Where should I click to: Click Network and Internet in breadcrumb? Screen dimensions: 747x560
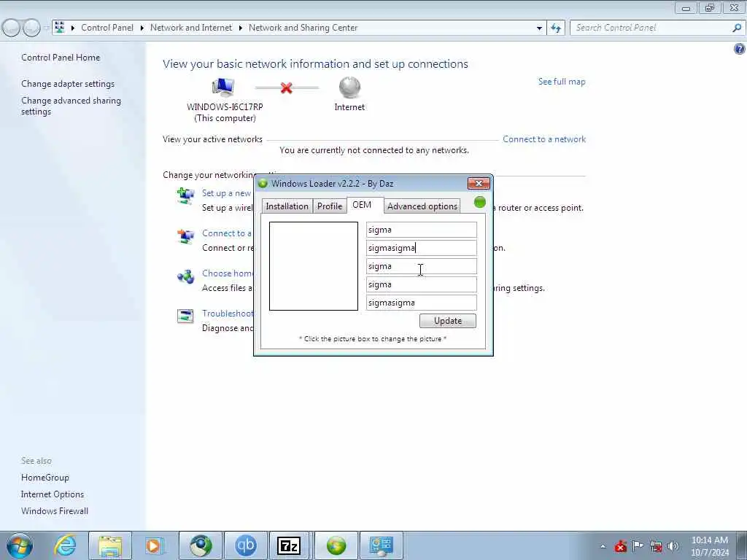pyautogui.click(x=191, y=28)
